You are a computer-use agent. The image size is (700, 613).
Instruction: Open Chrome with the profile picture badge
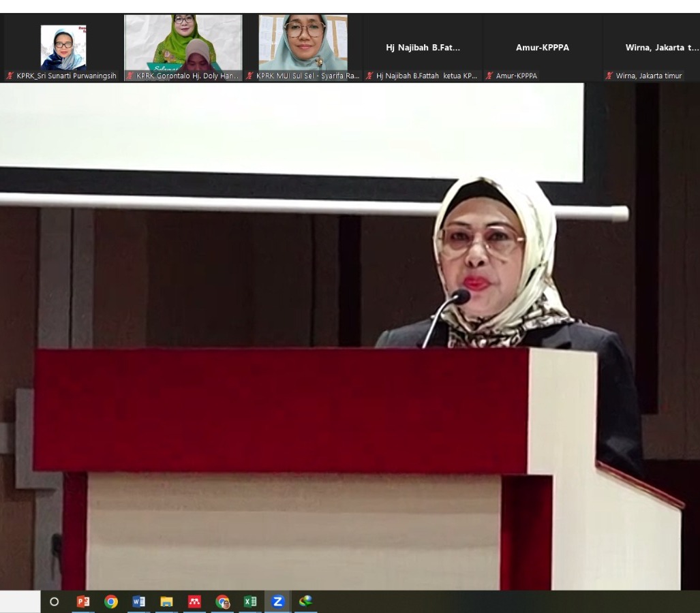[222, 601]
